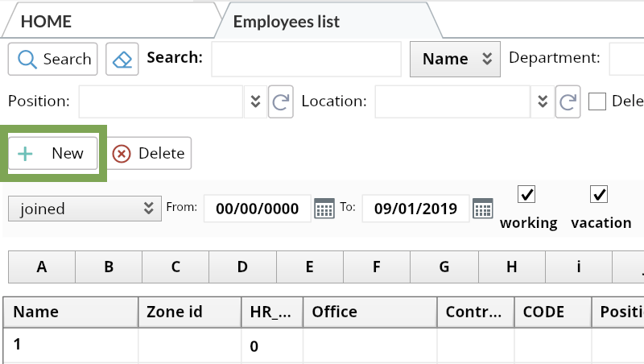The height and width of the screenshot is (364, 644).
Task: Expand the Position dropdown list
Action: click(x=254, y=101)
